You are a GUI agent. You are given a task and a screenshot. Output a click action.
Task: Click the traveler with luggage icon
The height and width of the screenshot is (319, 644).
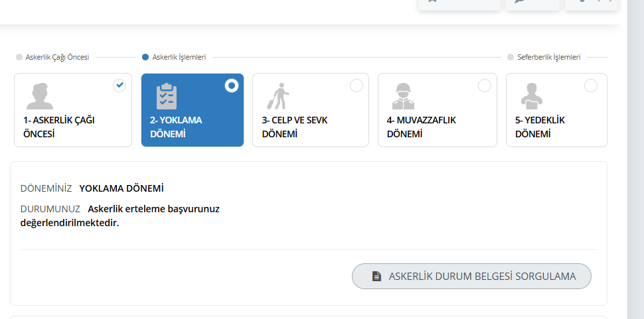pos(278,96)
